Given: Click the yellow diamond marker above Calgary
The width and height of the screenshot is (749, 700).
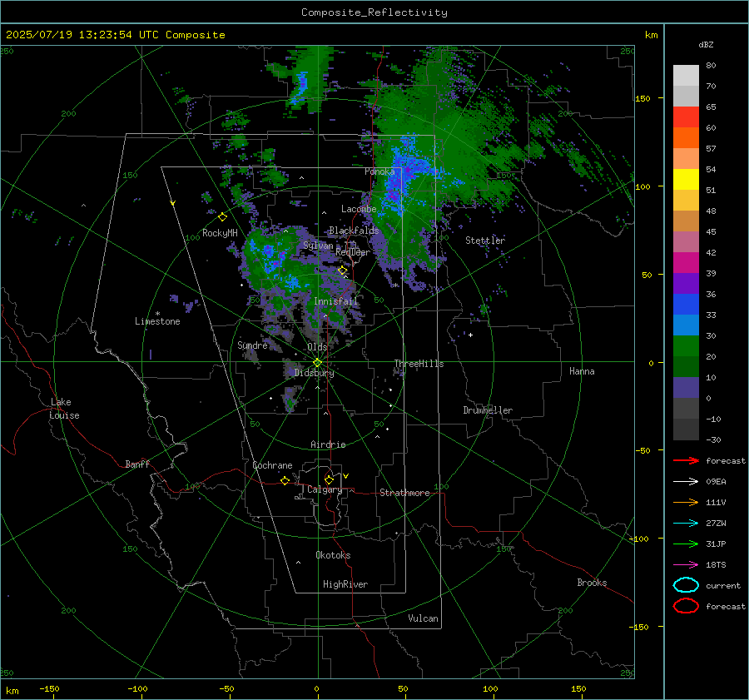Looking at the screenshot, I should pyautogui.click(x=329, y=479).
